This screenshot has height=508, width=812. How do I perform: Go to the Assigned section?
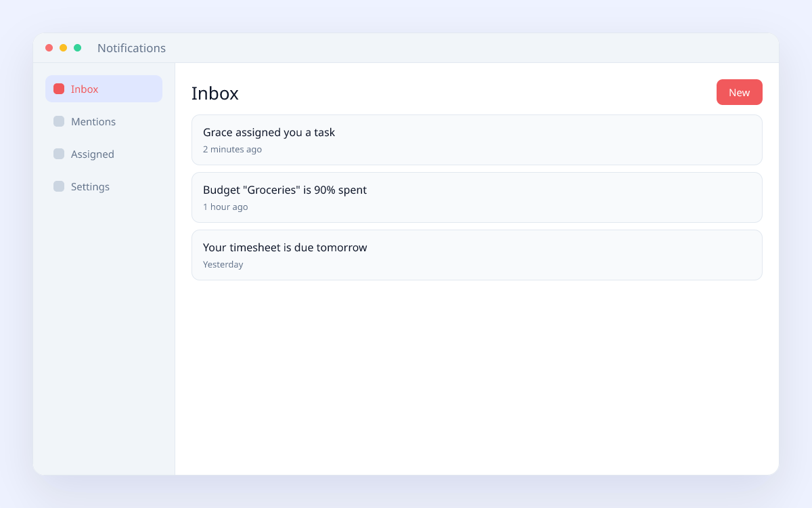click(x=104, y=154)
